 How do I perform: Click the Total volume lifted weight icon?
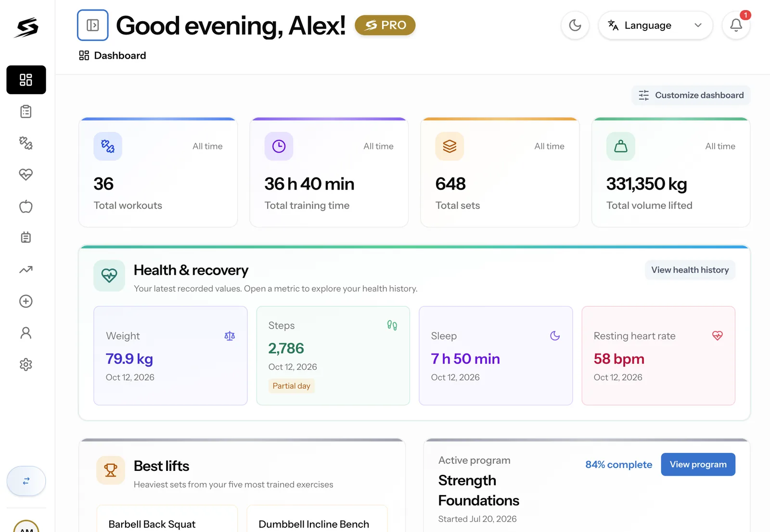(621, 146)
